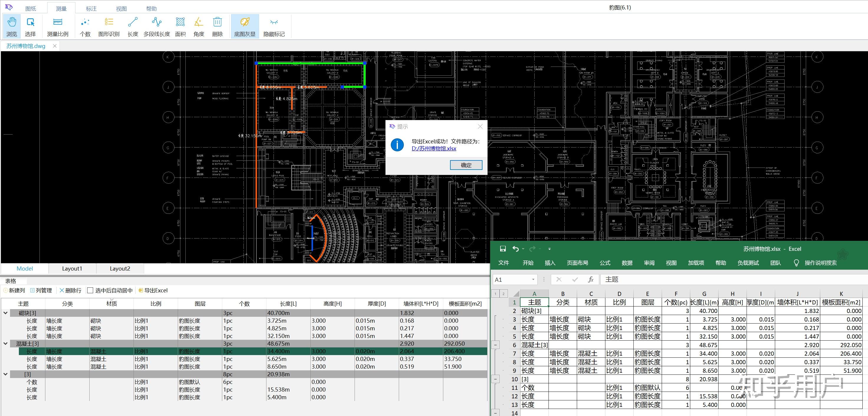Collapse the 混凝土[3] group row
The height and width of the screenshot is (416, 868).
click(6, 344)
